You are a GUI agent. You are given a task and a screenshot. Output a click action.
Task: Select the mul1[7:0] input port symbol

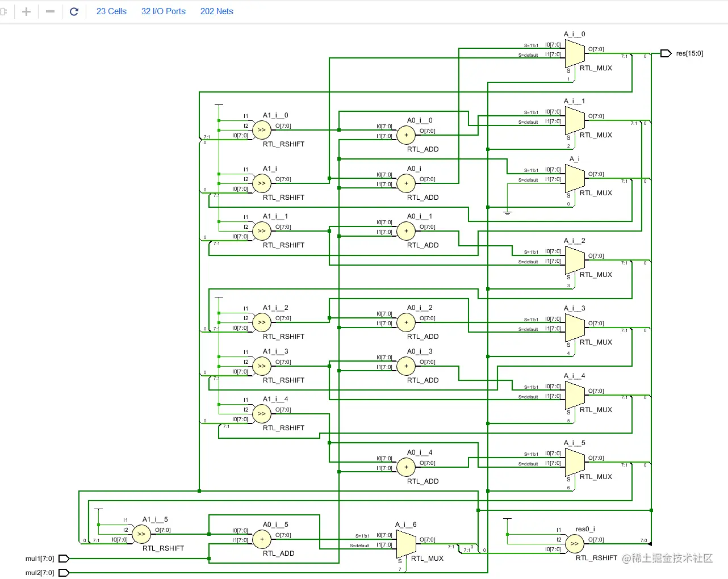click(64, 559)
